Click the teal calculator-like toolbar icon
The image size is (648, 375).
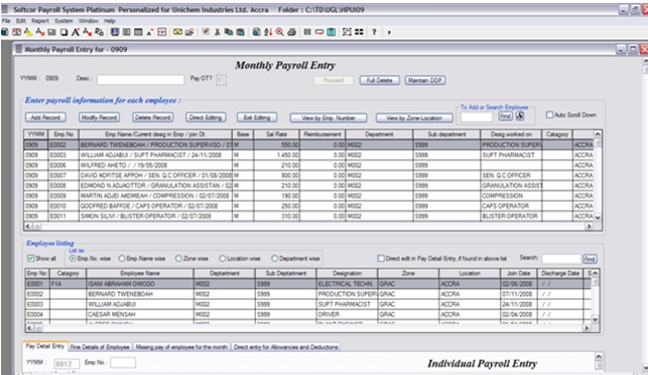tap(331, 32)
